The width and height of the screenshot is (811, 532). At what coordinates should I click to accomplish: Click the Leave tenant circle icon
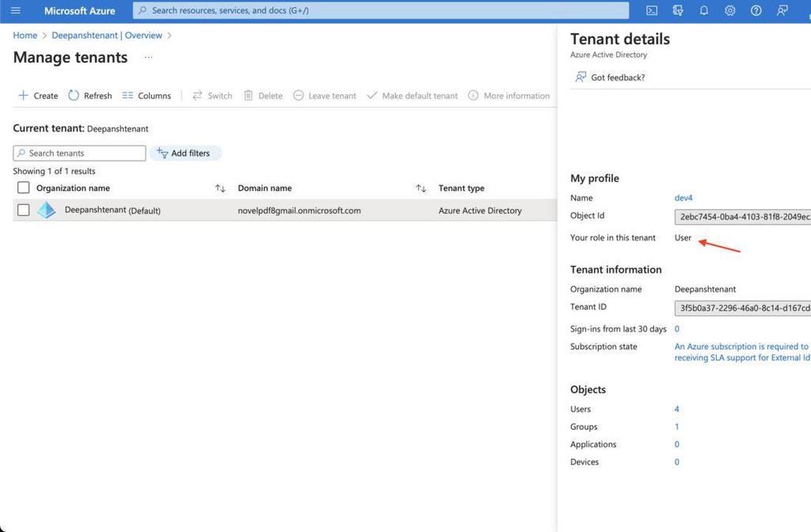click(299, 95)
